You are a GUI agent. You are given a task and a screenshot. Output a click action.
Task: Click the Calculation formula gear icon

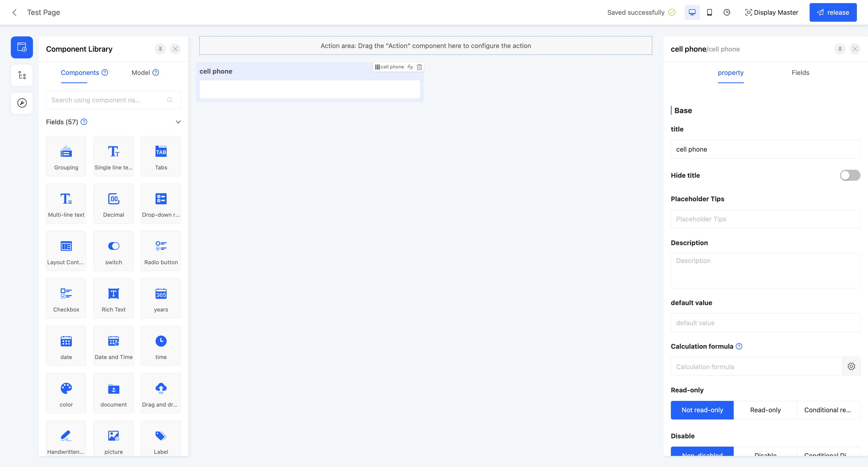click(x=851, y=367)
